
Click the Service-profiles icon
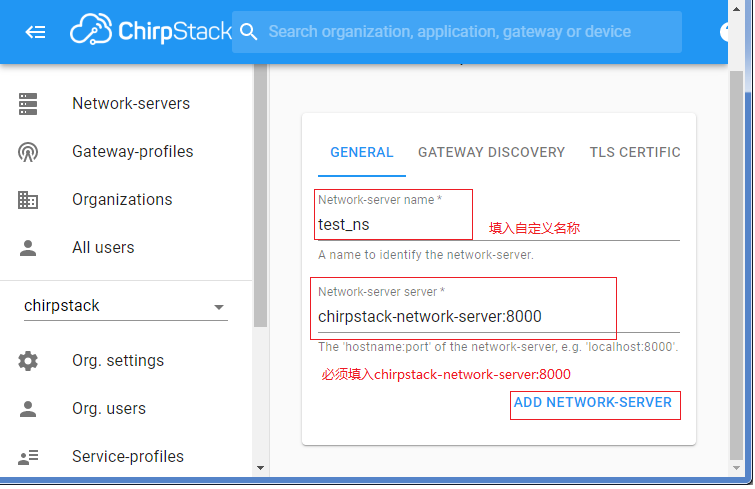pos(28,457)
